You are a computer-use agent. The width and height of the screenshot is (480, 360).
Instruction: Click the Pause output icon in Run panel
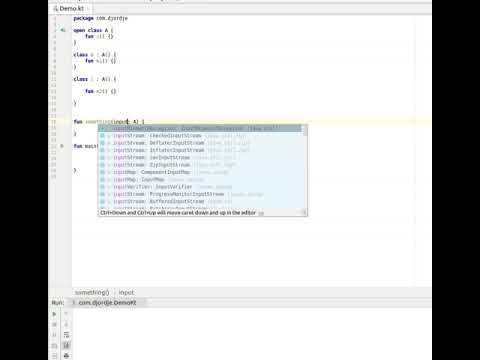click(x=54, y=335)
